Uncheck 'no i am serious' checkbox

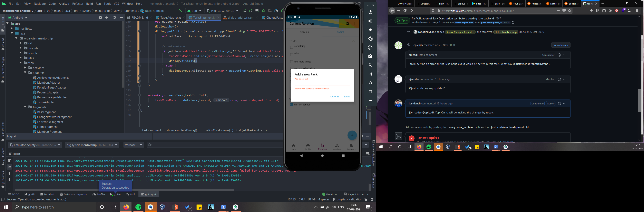click(x=291, y=105)
